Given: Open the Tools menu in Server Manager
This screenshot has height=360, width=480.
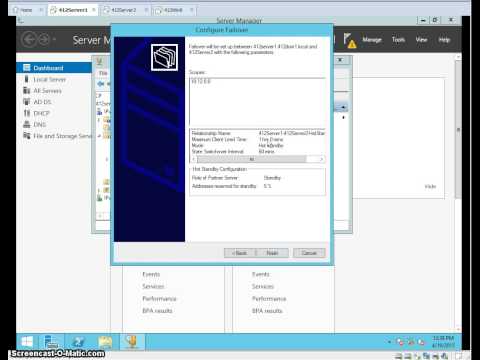Looking at the screenshot, I should pyautogui.click(x=398, y=40).
